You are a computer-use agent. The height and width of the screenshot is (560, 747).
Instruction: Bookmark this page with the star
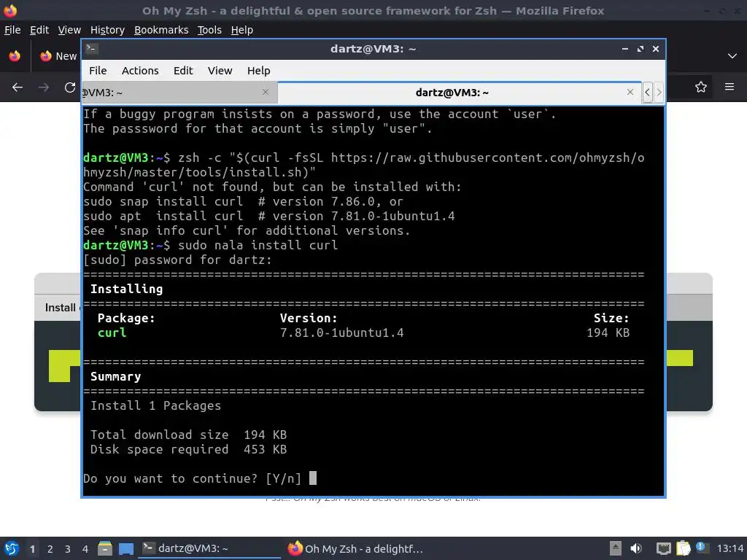point(701,87)
